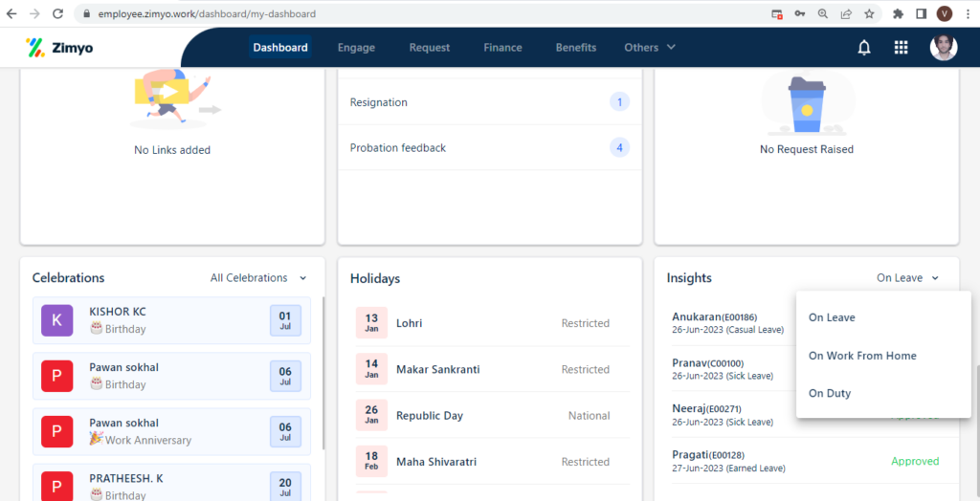Open the Resignation pending item
The image size is (980, 501).
[489, 101]
